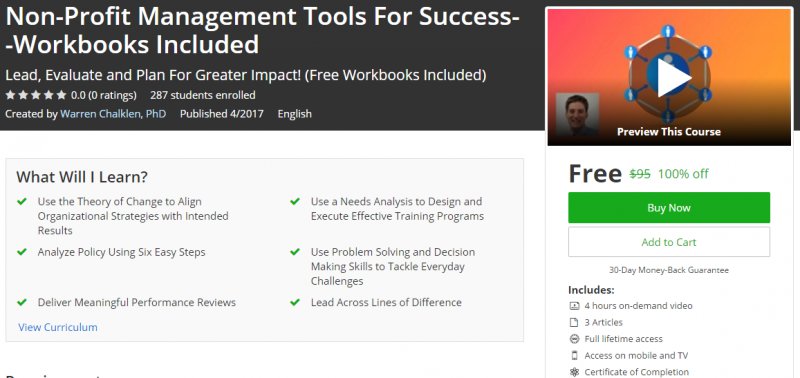The height and width of the screenshot is (378, 800).
Task: Click the mobile and TV access icon
Action: (574, 356)
